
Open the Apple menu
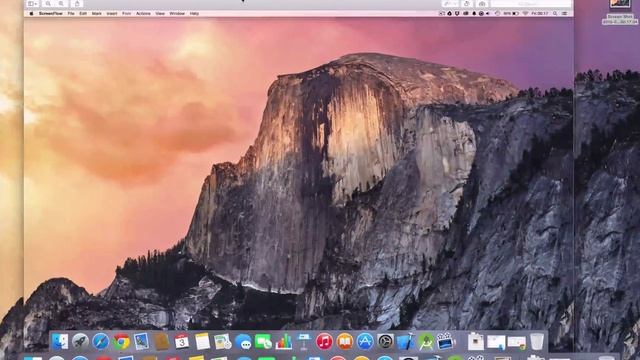[x=31, y=13]
